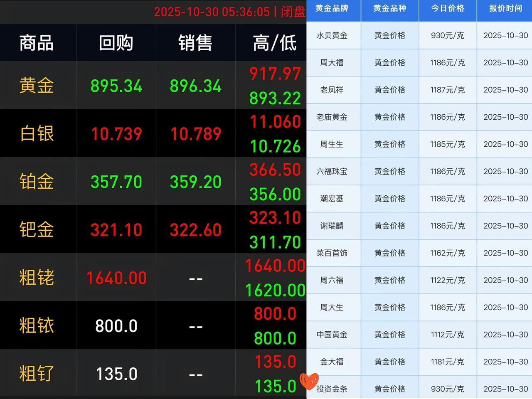Select the 老凤祥 brand cell
The image size is (532, 399).
click(332, 90)
